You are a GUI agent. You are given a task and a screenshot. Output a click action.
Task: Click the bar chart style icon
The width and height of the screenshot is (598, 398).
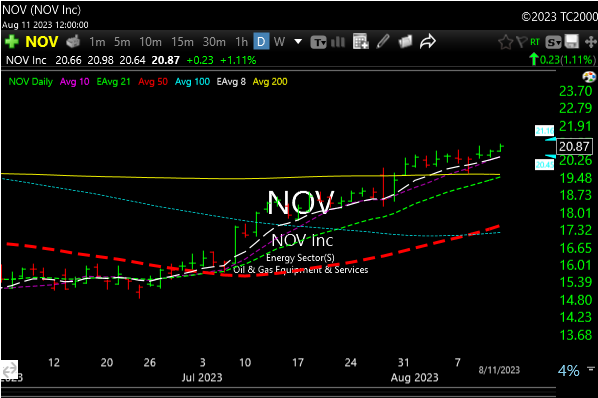(x=338, y=42)
